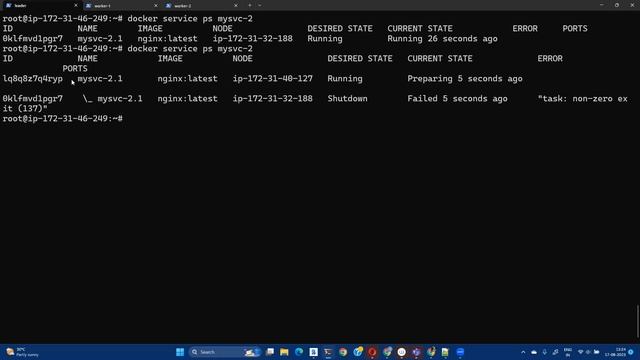Focus the Terminal app taskbar icon
The image size is (640, 360).
click(328, 352)
